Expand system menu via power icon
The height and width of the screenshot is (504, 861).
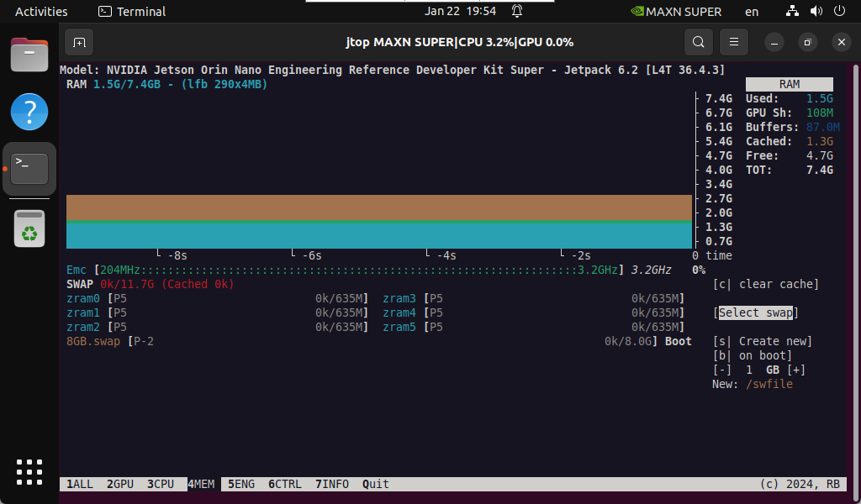[x=838, y=11]
